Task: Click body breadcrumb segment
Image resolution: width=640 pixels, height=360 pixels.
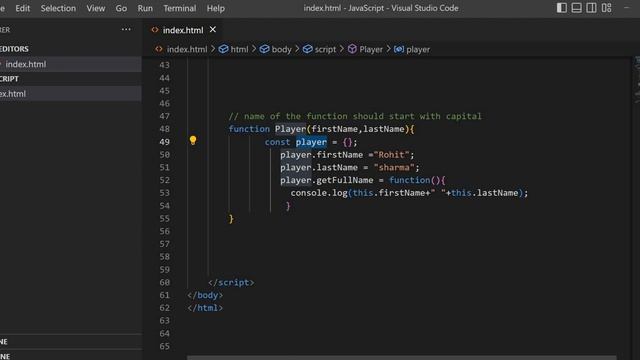Action: click(276, 49)
